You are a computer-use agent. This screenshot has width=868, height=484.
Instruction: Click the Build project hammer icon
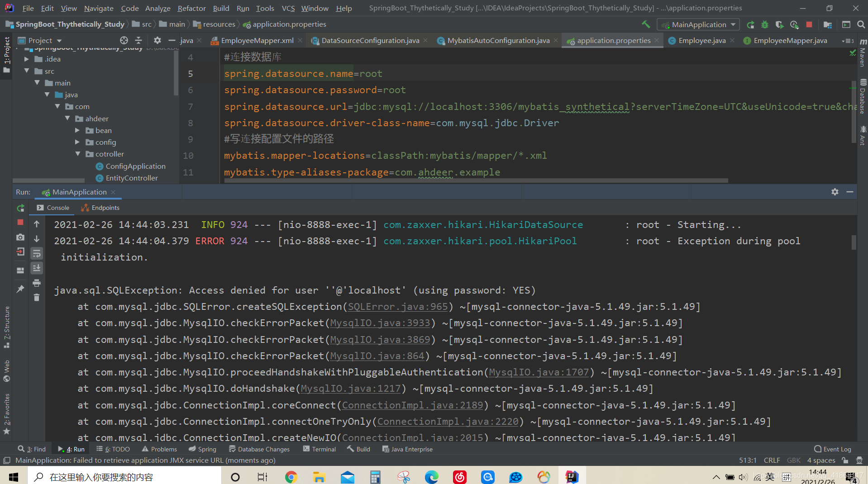tap(646, 24)
